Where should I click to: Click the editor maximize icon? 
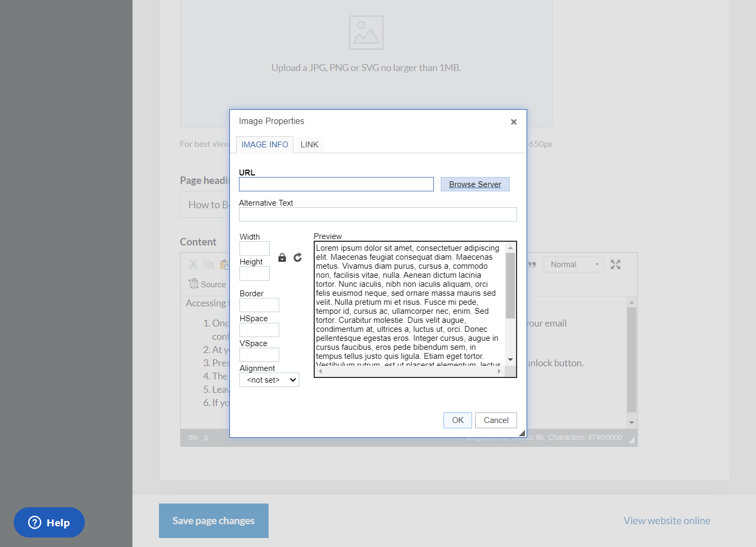[x=616, y=264]
